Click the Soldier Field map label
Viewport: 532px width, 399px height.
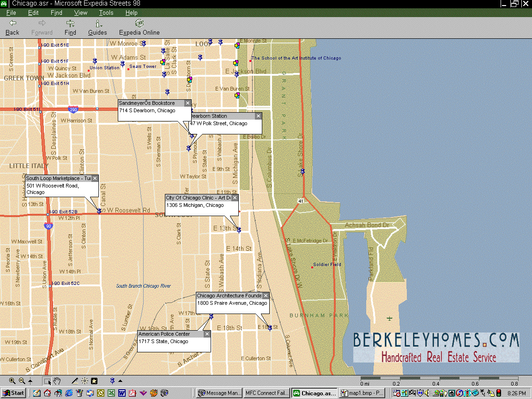tap(327, 265)
